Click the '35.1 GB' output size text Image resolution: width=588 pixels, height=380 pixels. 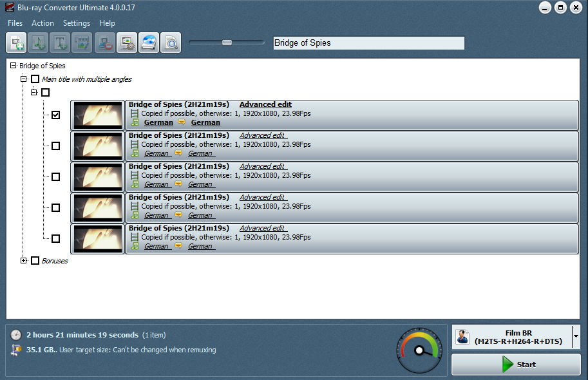coord(41,350)
